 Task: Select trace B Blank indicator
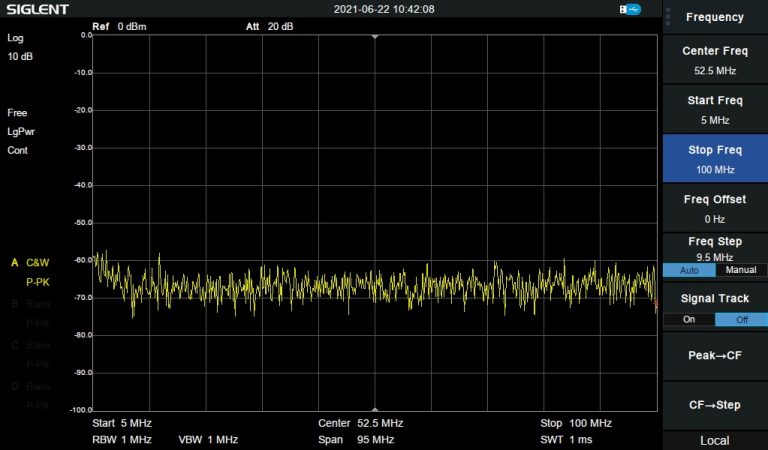[30, 304]
